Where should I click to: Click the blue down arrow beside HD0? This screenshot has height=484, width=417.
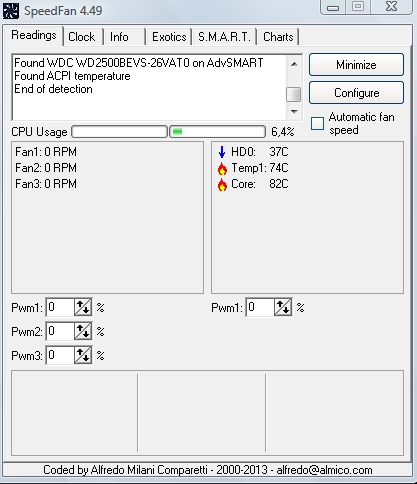[222, 152]
